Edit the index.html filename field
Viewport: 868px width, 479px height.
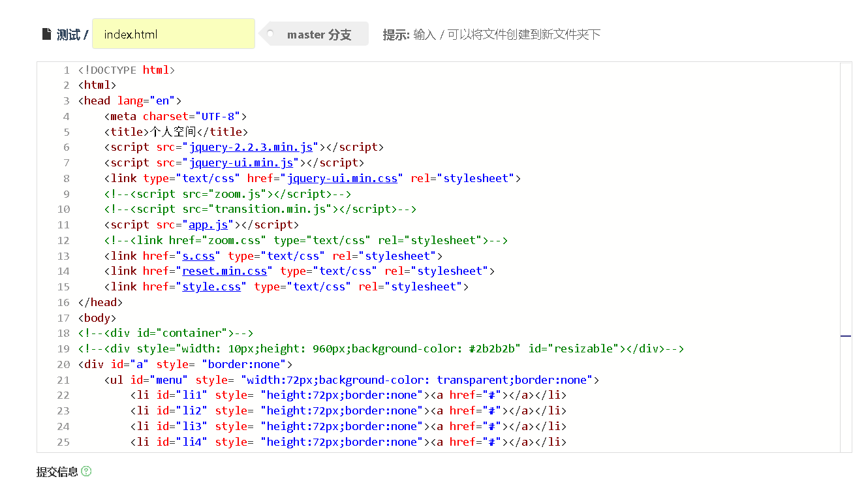(174, 34)
